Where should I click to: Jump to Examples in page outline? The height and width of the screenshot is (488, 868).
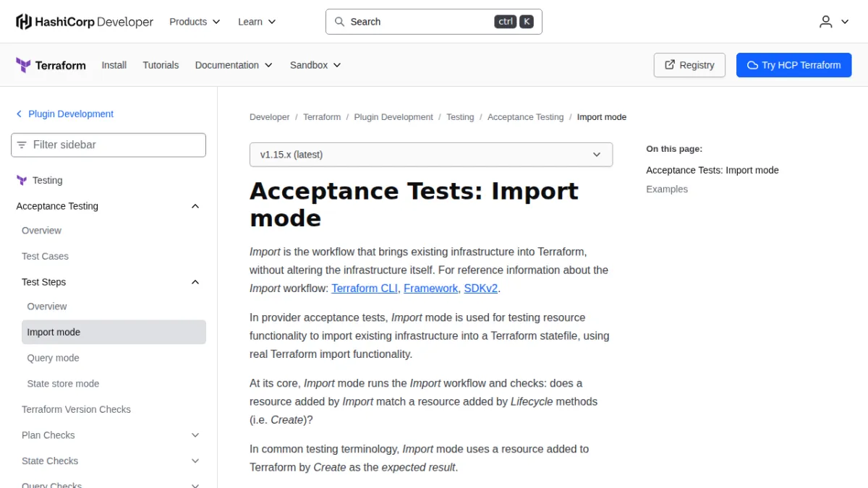667,189
